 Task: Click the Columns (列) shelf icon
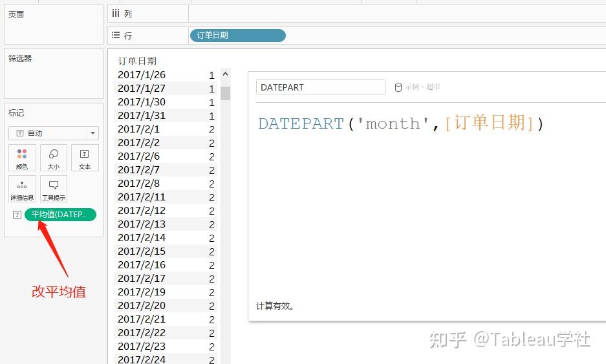pos(116,14)
